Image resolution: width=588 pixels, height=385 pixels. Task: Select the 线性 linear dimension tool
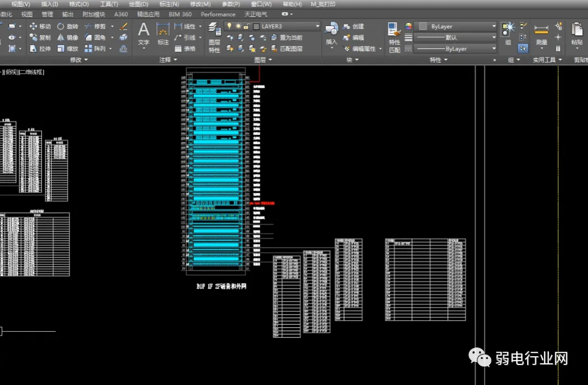(x=185, y=26)
